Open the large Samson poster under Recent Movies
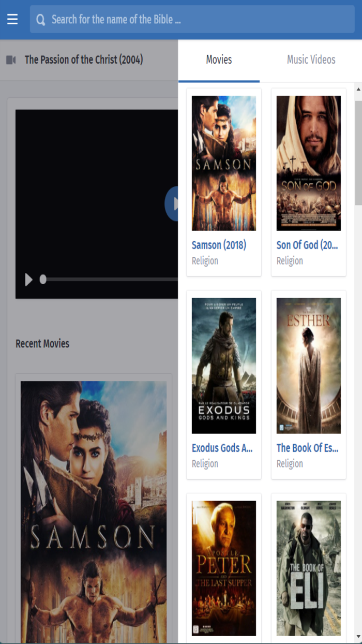Screen dimensions: 362x644 (94, 512)
